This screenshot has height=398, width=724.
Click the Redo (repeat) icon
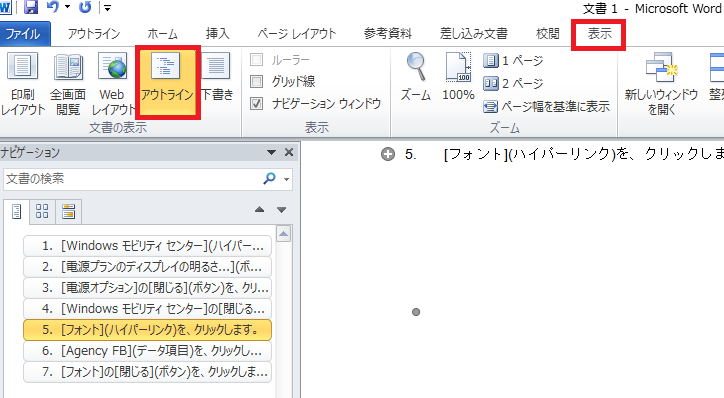tap(85, 7)
